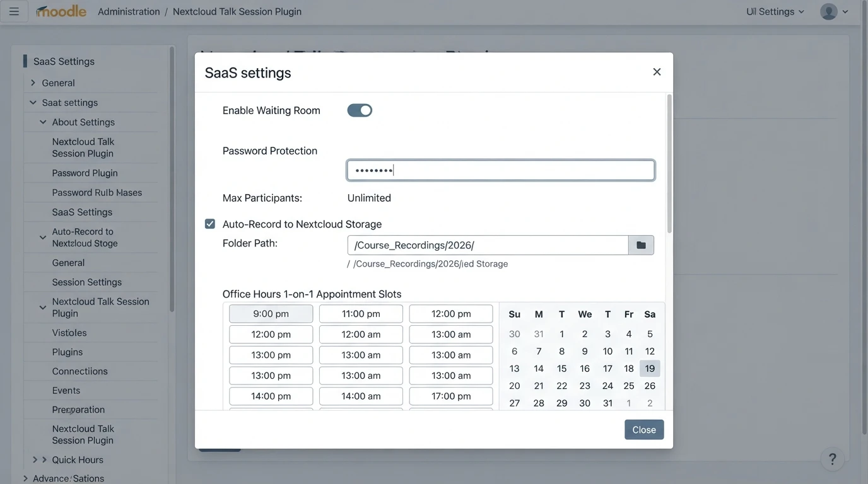Pick day 9 in the calendar
Viewport: 868px width, 484px height.
point(585,351)
